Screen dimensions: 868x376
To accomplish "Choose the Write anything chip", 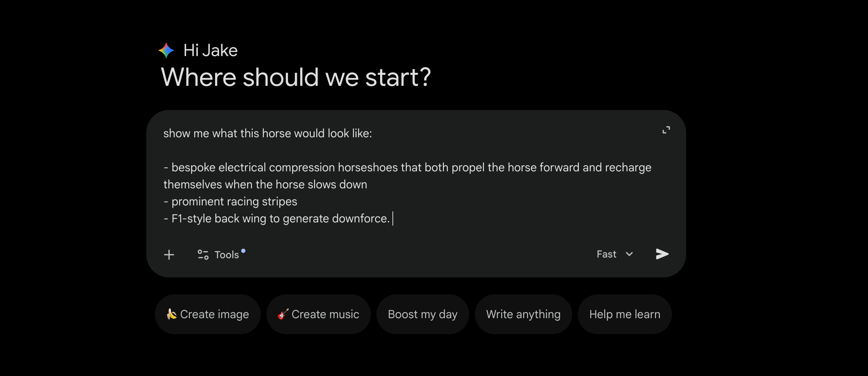I will pos(523,314).
